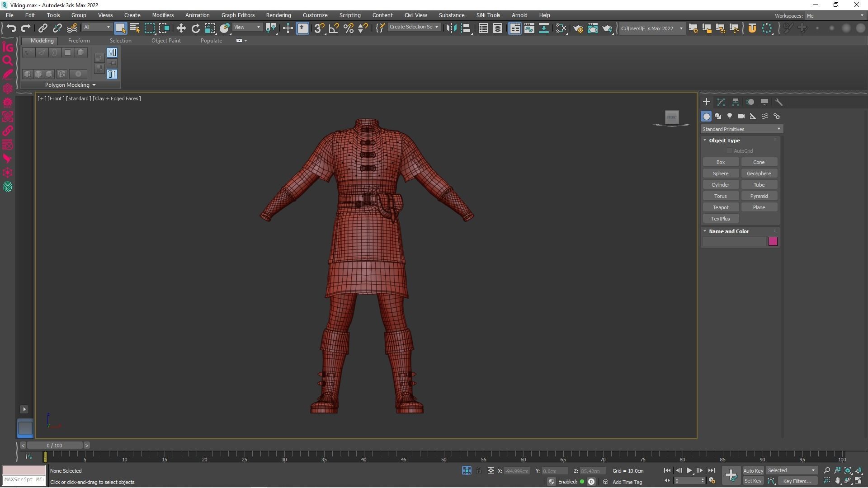Click the MAXScript Mini listener field
The height and width of the screenshot is (488, 868).
tap(24, 480)
